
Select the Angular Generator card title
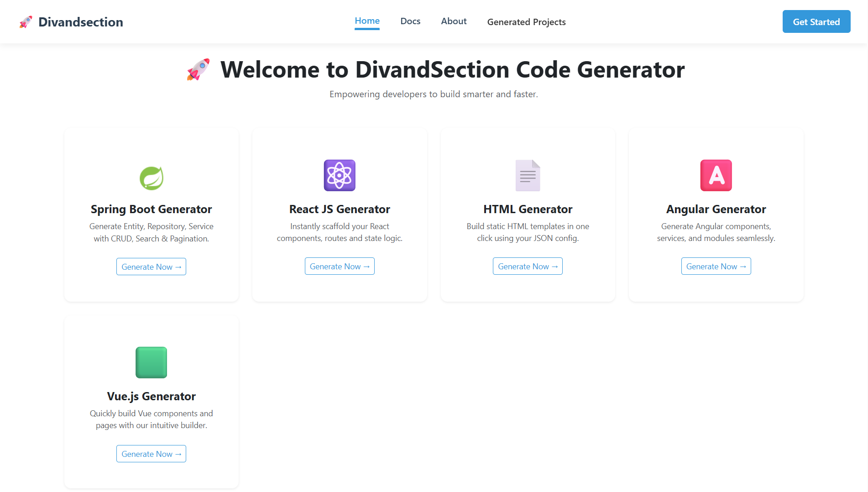tap(716, 209)
